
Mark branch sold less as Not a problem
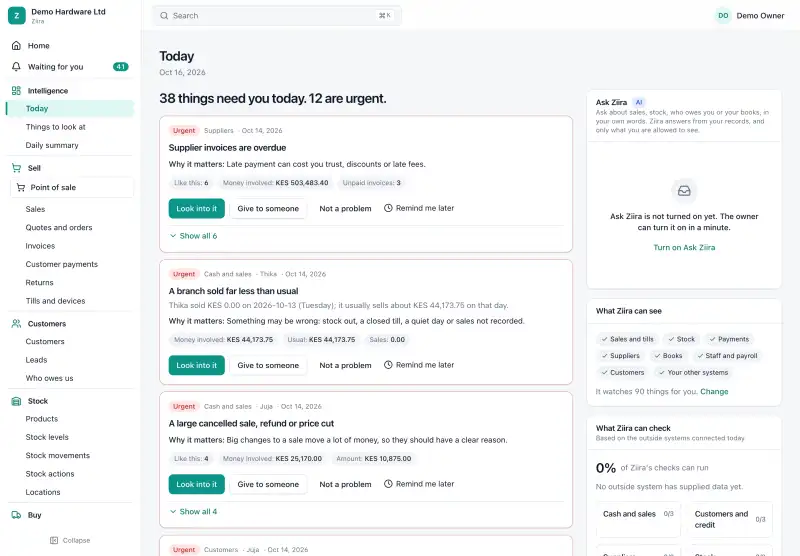coord(345,365)
